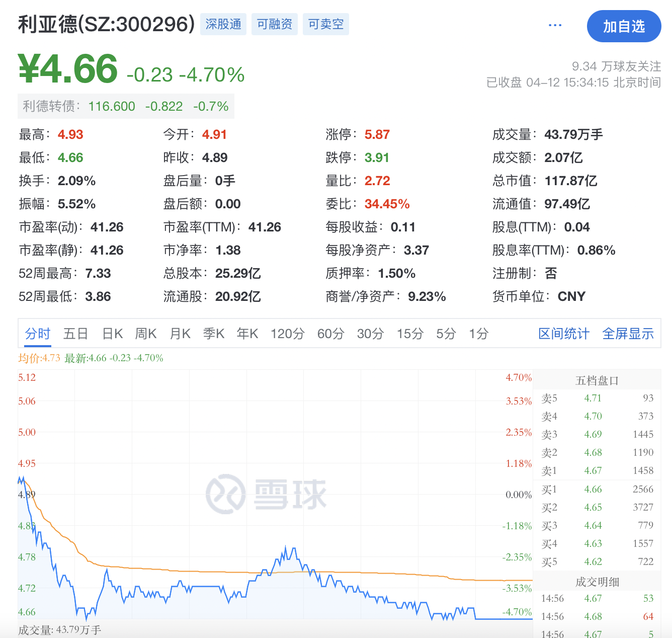Switch to the 1分 chart tab
The height and width of the screenshot is (638, 672).
pyautogui.click(x=479, y=334)
